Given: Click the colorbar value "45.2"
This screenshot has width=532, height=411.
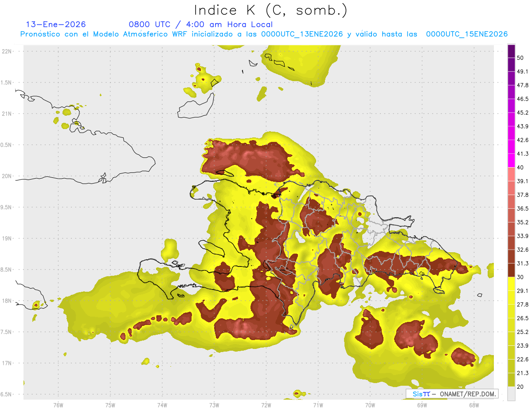Looking at the screenshot, I should (523, 113).
